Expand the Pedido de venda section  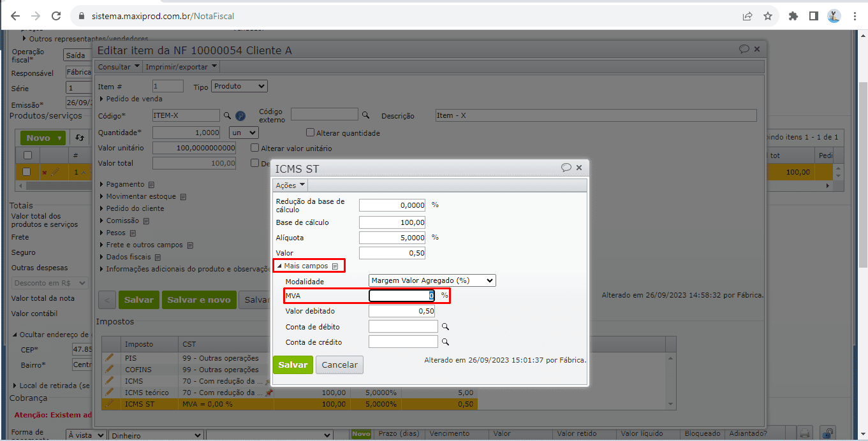(x=131, y=99)
